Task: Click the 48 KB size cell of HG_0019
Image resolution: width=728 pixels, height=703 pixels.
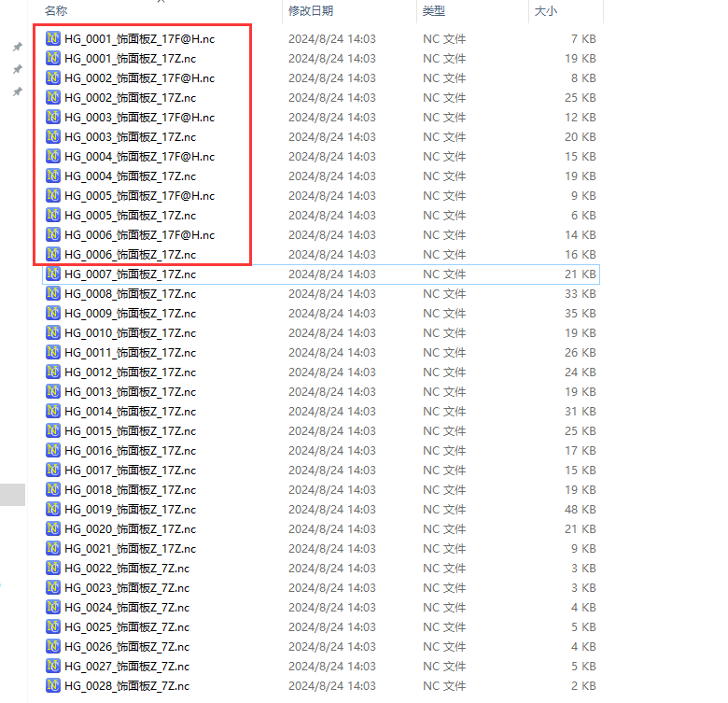Action: tap(580, 510)
